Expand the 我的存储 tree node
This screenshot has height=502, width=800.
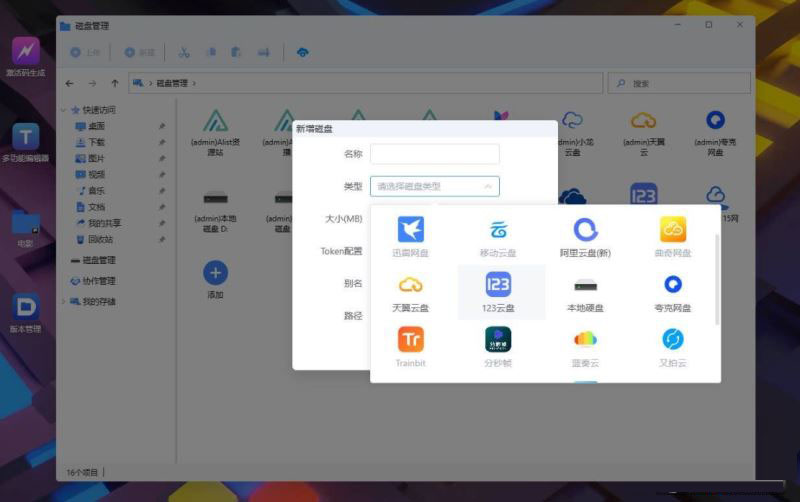pyautogui.click(x=64, y=302)
